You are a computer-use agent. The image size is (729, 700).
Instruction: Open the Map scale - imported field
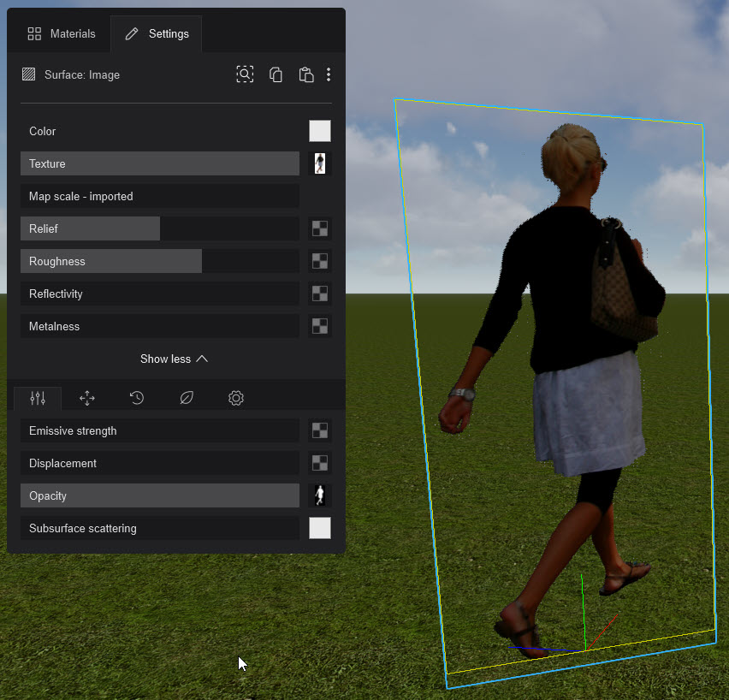point(160,196)
